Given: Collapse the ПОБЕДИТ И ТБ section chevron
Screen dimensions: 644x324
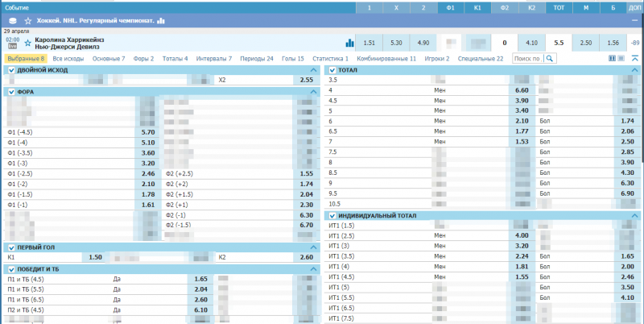Looking at the screenshot, I should pyautogui.click(x=313, y=269).
